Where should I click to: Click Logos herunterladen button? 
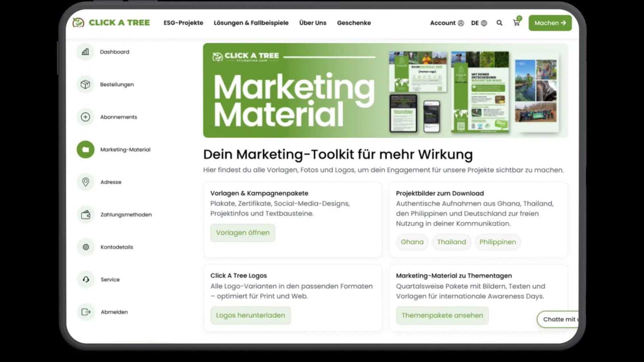(250, 315)
